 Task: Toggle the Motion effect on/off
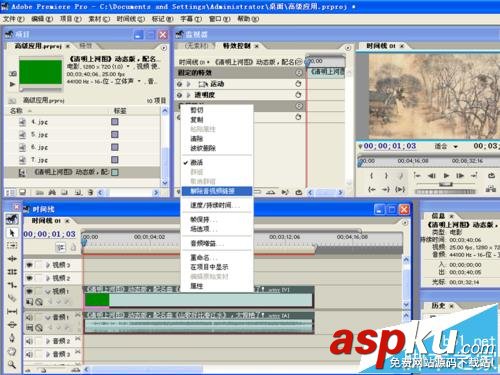click(180, 84)
